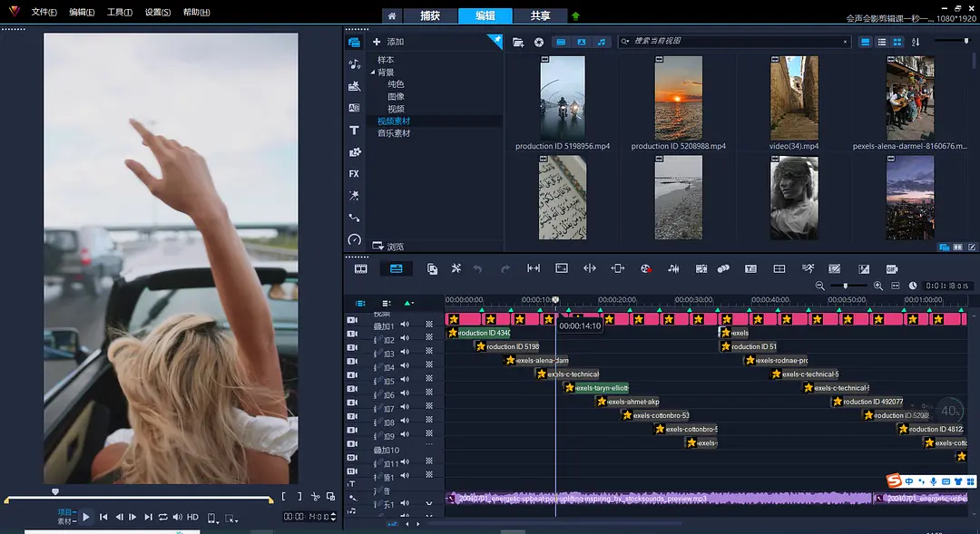Toggle HD preview mode

pos(192,517)
